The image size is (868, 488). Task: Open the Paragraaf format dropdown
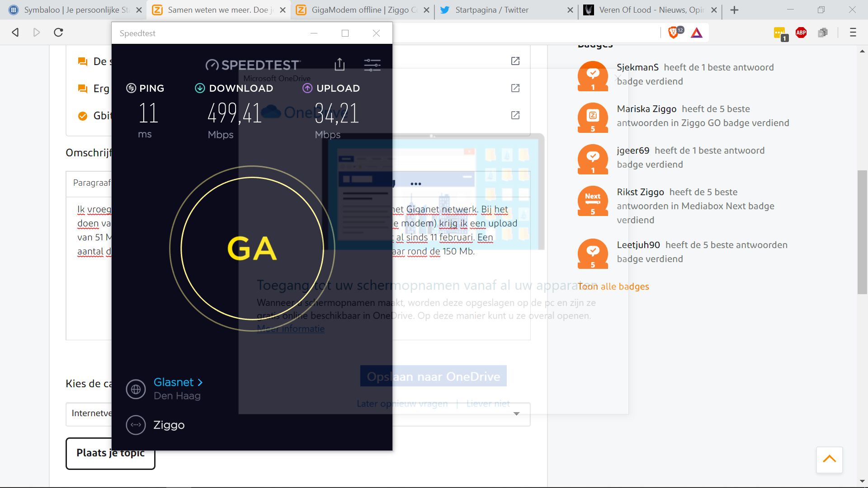point(92,183)
